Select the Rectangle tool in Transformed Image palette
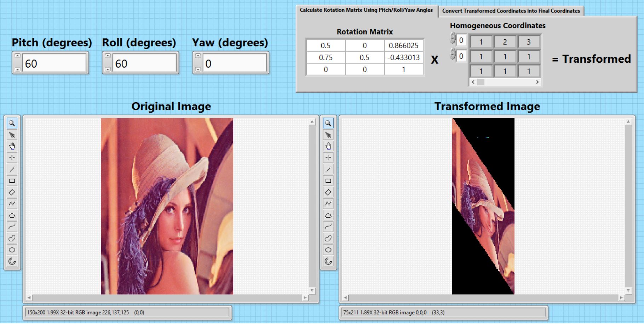This screenshot has width=644, height=324. 328,181
